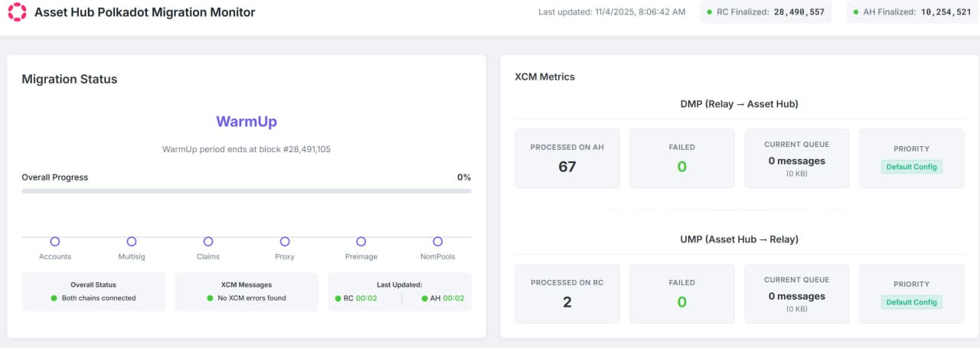Click green dot next to AH 00:02

pos(424,298)
